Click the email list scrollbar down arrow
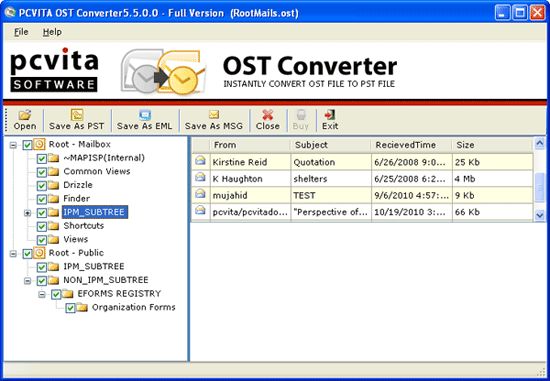This screenshot has height=381, width=550. point(539,215)
